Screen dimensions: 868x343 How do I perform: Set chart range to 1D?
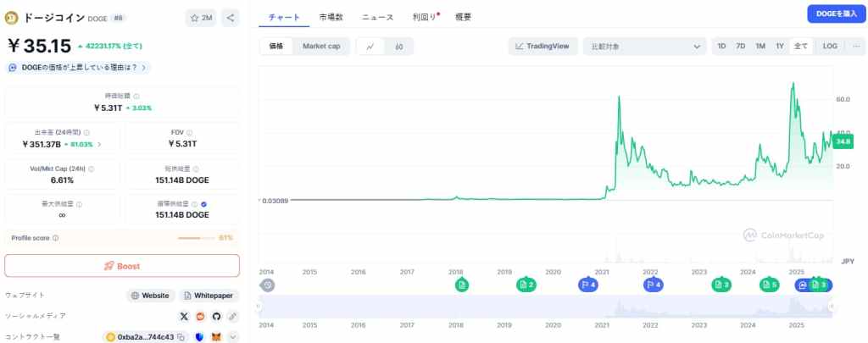pyautogui.click(x=721, y=47)
